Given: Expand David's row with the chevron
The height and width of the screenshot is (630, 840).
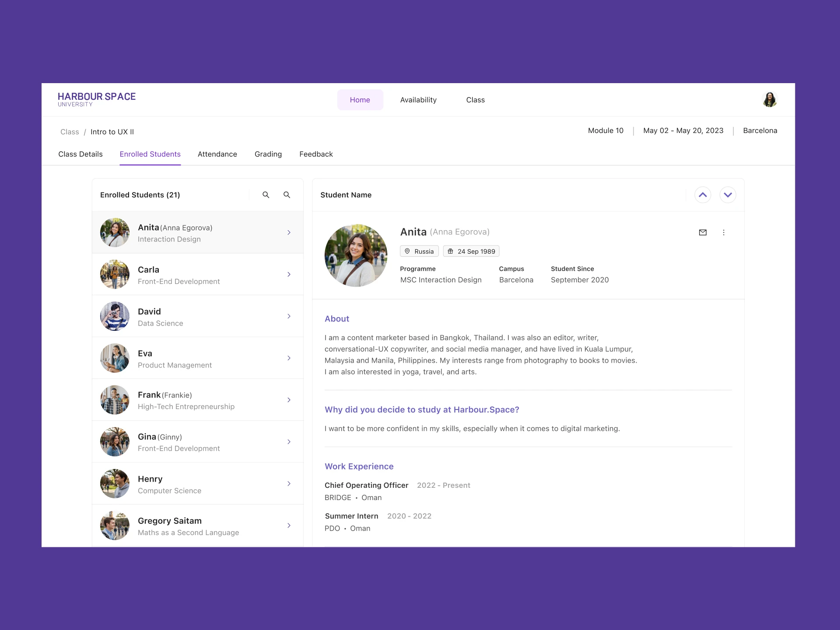Looking at the screenshot, I should (289, 316).
